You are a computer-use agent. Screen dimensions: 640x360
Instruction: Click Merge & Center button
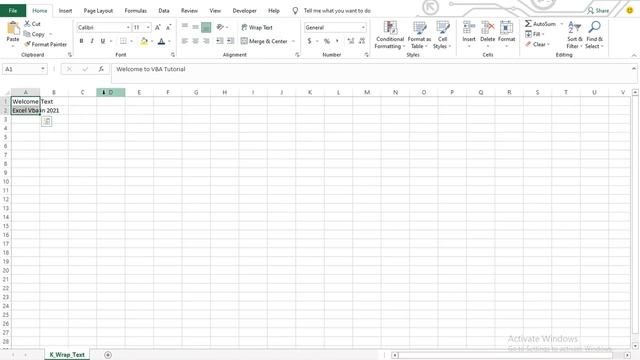click(x=264, y=41)
